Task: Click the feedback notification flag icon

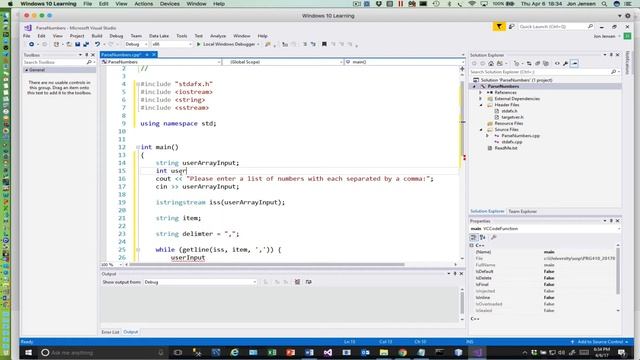Action: (x=499, y=27)
